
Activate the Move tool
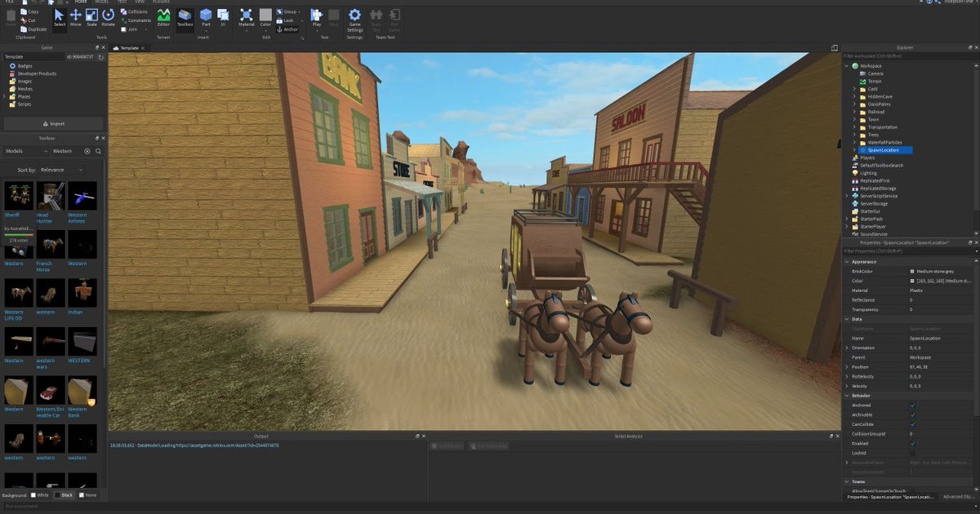pyautogui.click(x=76, y=17)
